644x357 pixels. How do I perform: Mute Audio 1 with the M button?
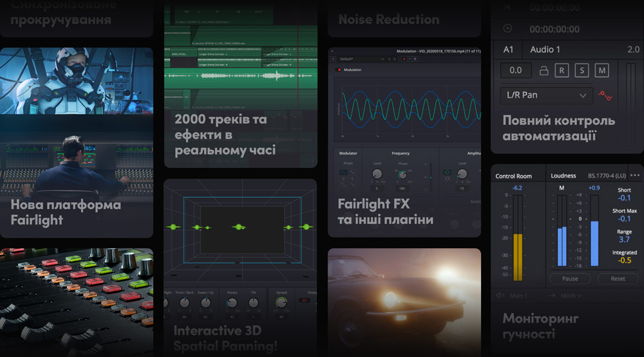pos(601,71)
